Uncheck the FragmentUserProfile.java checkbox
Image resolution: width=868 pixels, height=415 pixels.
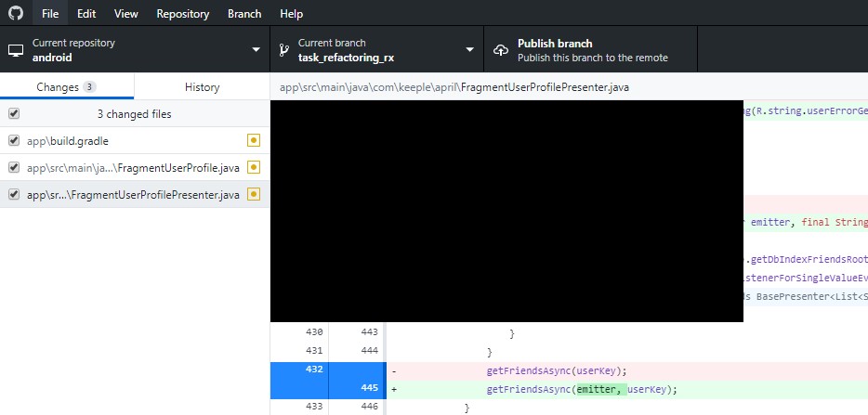[14, 167]
